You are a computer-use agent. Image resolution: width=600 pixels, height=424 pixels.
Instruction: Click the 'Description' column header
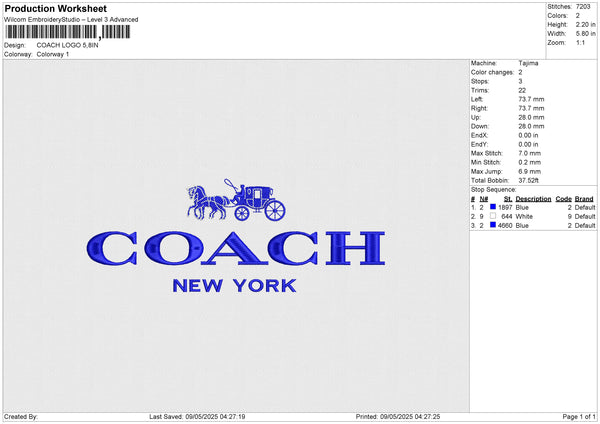coord(533,199)
